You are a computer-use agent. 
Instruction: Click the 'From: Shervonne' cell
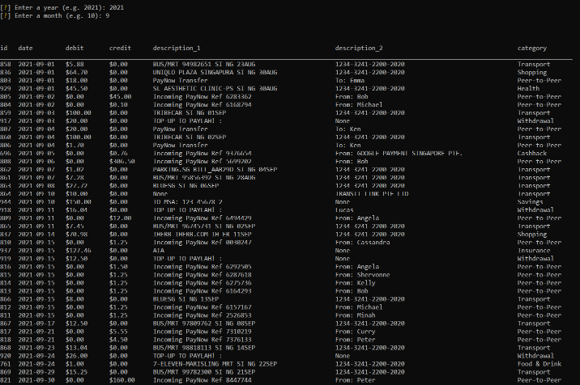[362, 275]
